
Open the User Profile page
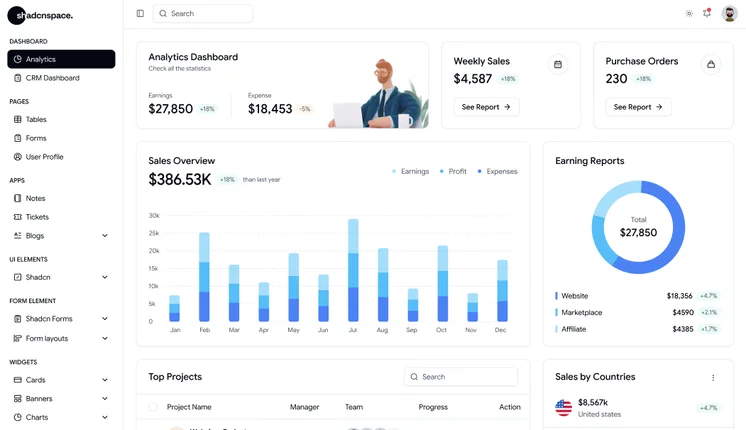click(x=61, y=156)
